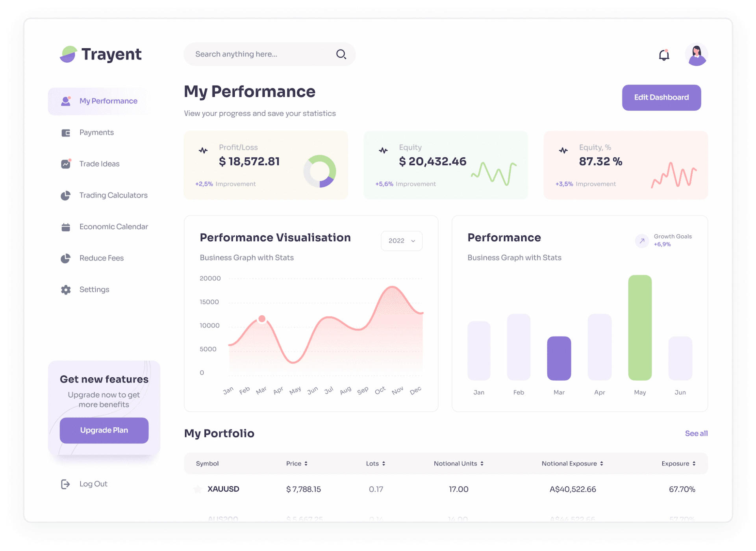Click the My Performance sidebar icon
The width and height of the screenshot is (756, 551).
coord(66,100)
